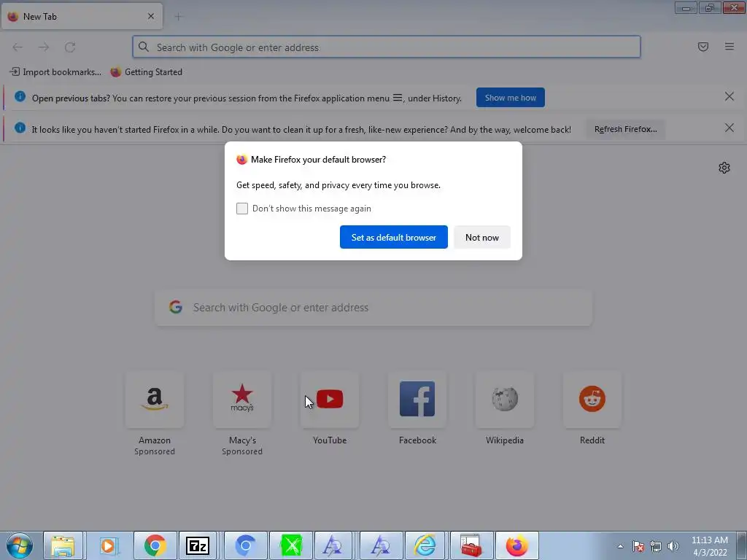Screen dimensions: 747x560
Task: Click Refresh Firefox button
Action: [x=625, y=129]
